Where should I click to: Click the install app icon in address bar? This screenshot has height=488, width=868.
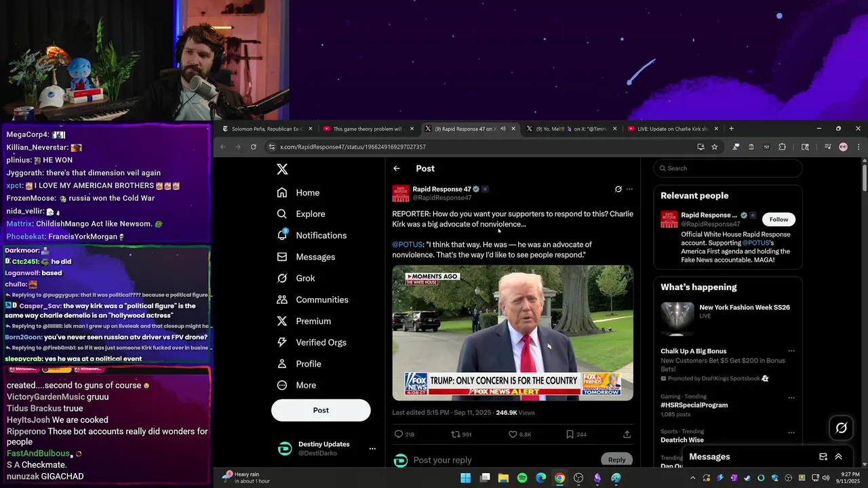pos(701,147)
